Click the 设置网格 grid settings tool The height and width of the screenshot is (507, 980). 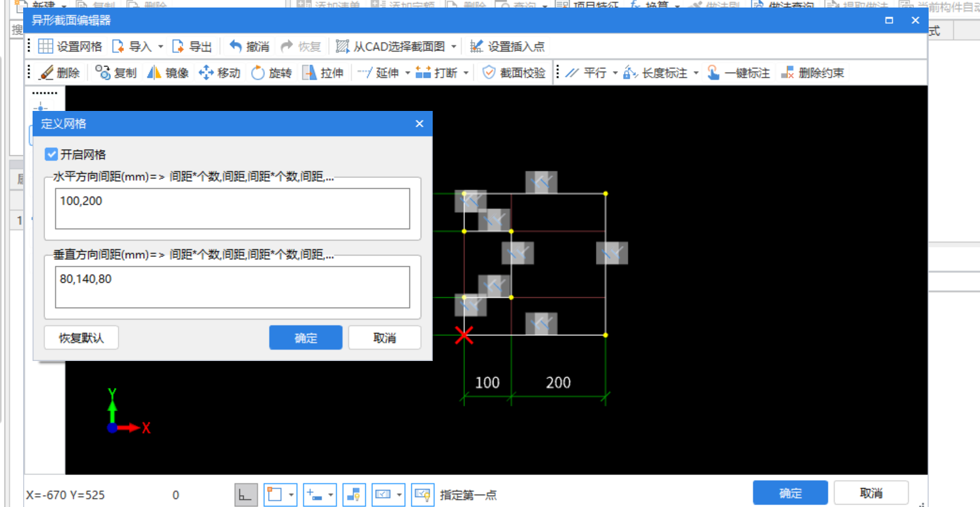pyautogui.click(x=70, y=46)
